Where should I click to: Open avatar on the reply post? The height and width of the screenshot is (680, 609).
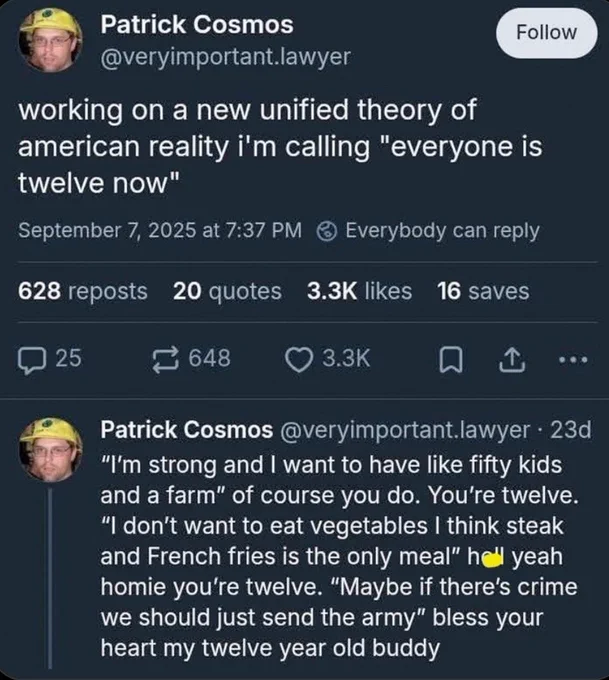[50, 450]
